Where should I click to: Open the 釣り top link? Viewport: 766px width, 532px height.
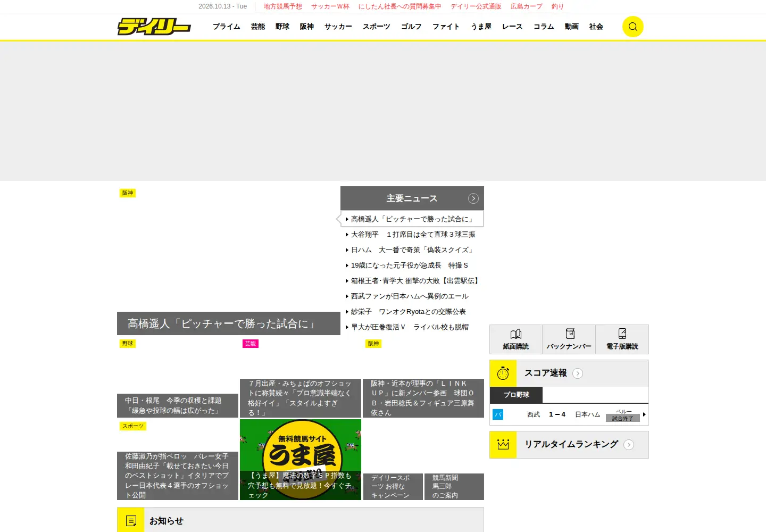tap(557, 6)
